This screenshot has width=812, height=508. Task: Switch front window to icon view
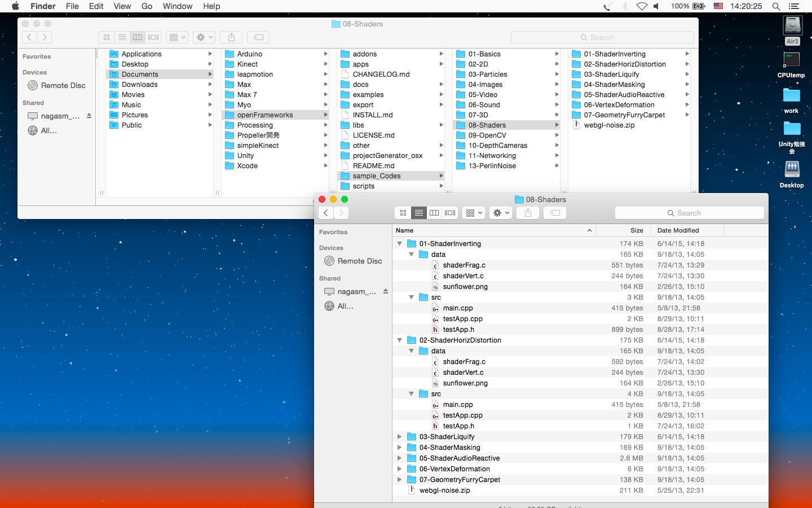403,213
